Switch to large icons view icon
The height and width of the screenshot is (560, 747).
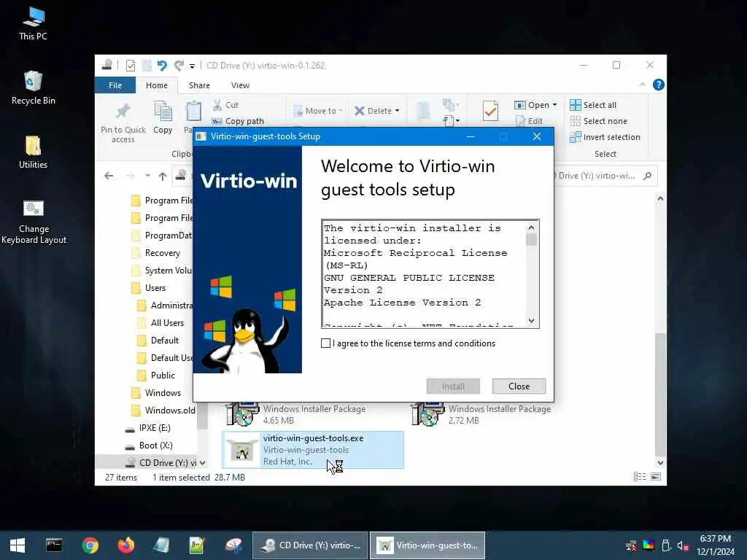coord(656,477)
